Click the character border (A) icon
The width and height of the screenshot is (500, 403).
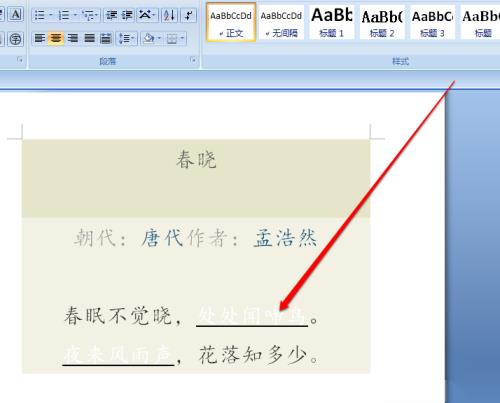pyautogui.click(x=16, y=15)
